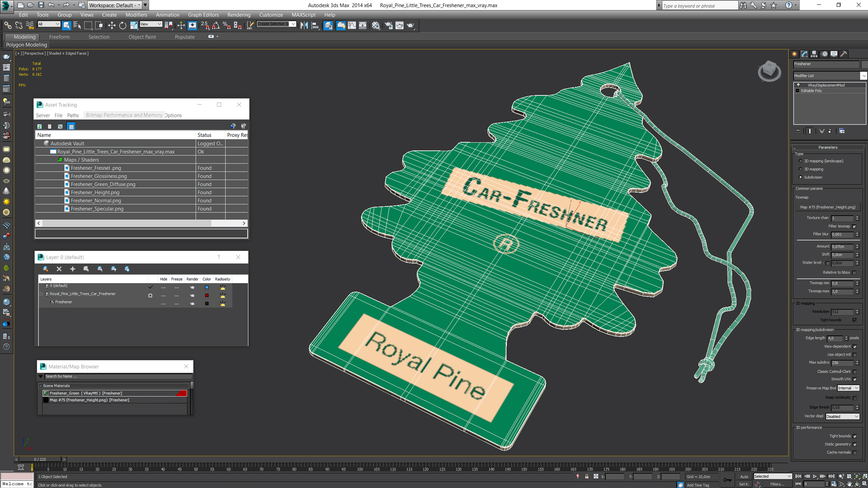This screenshot has height=488, width=868.
Task: Click Delete layer X icon
Action: [59, 269]
